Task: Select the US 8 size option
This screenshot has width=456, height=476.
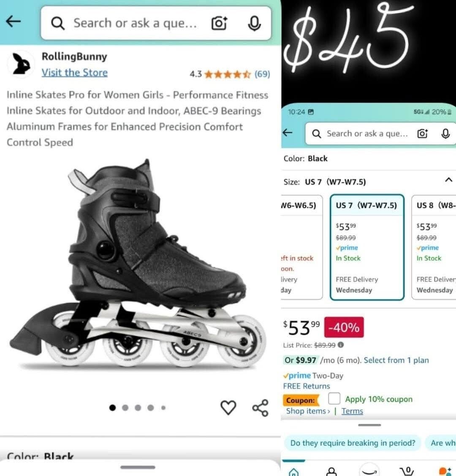Action: click(434, 247)
